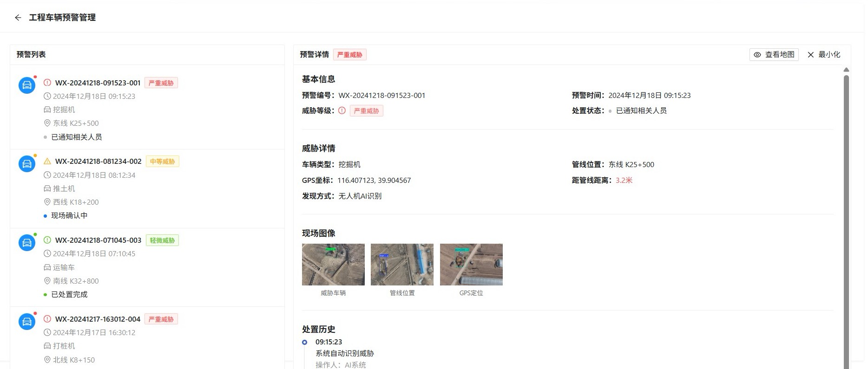Click status text 已处置完成
This screenshot has height=369, width=868.
(x=69, y=294)
